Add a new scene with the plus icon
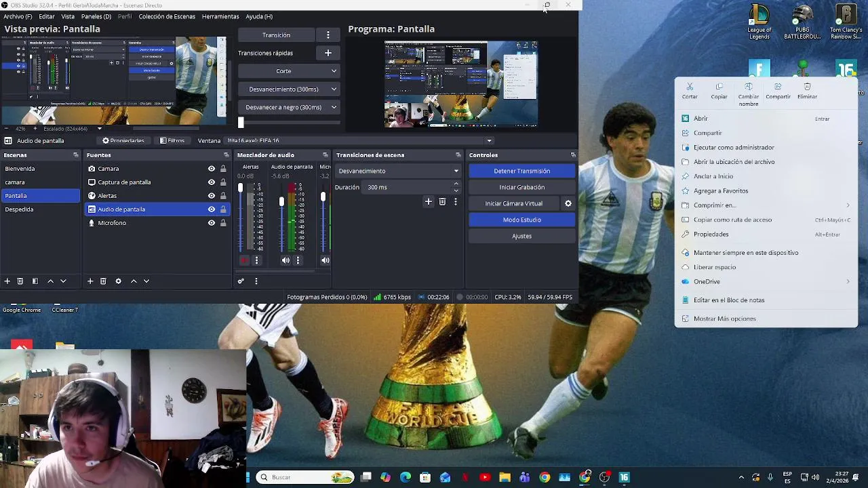The image size is (868, 488). point(7,281)
